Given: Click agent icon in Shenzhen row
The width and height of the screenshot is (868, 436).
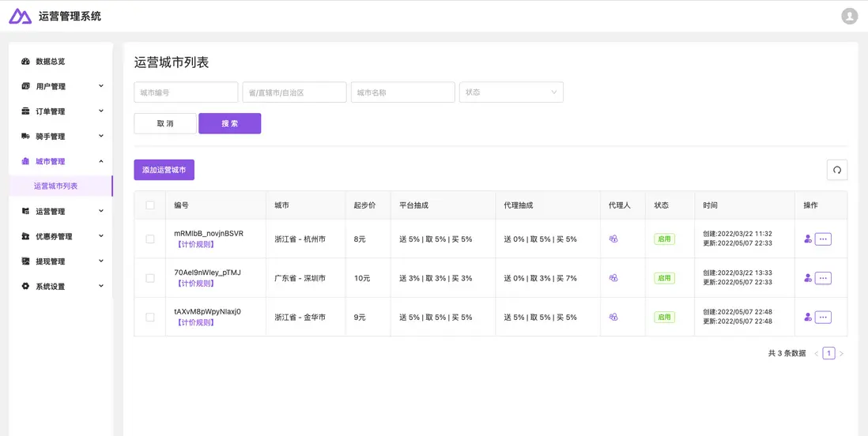Looking at the screenshot, I should (613, 278).
